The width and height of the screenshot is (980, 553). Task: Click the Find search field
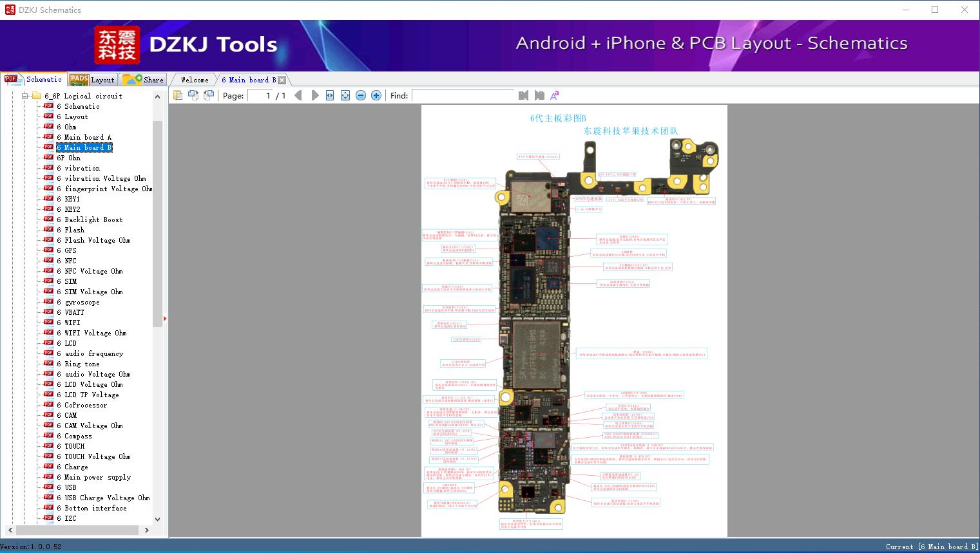click(463, 95)
